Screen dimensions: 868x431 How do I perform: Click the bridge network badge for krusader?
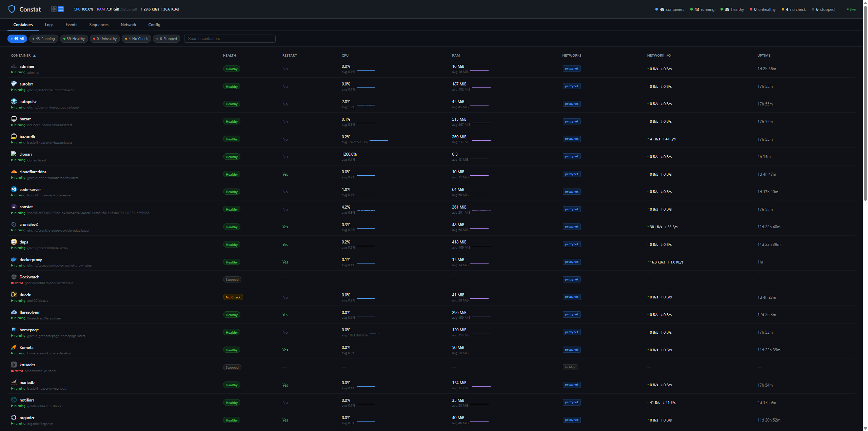pyautogui.click(x=570, y=367)
